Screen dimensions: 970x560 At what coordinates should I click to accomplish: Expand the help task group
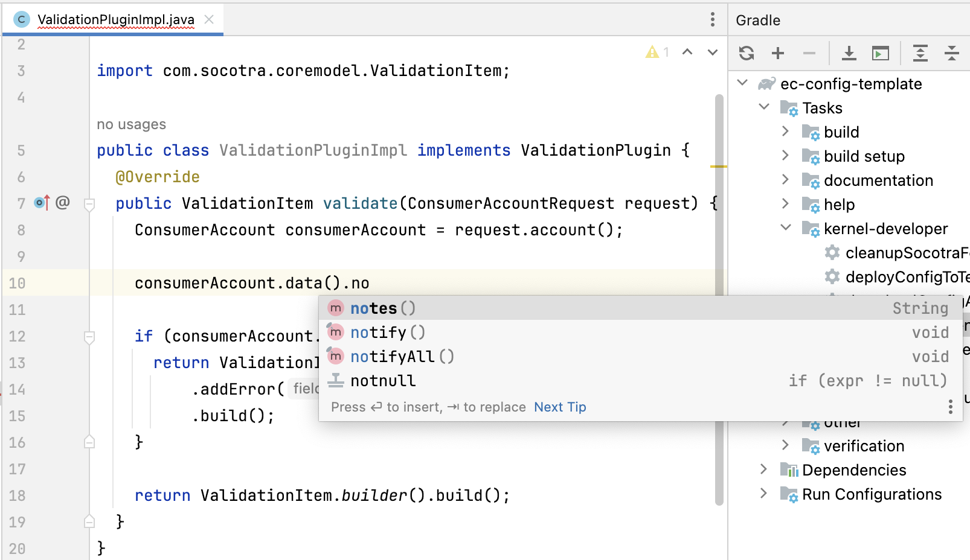point(785,203)
